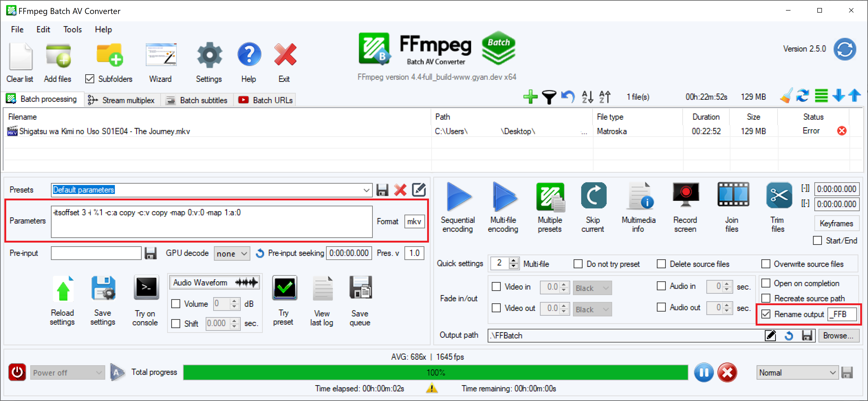Screen dimensions: 868x401
Task: Enable Delete source files checkbox
Action: (x=661, y=264)
